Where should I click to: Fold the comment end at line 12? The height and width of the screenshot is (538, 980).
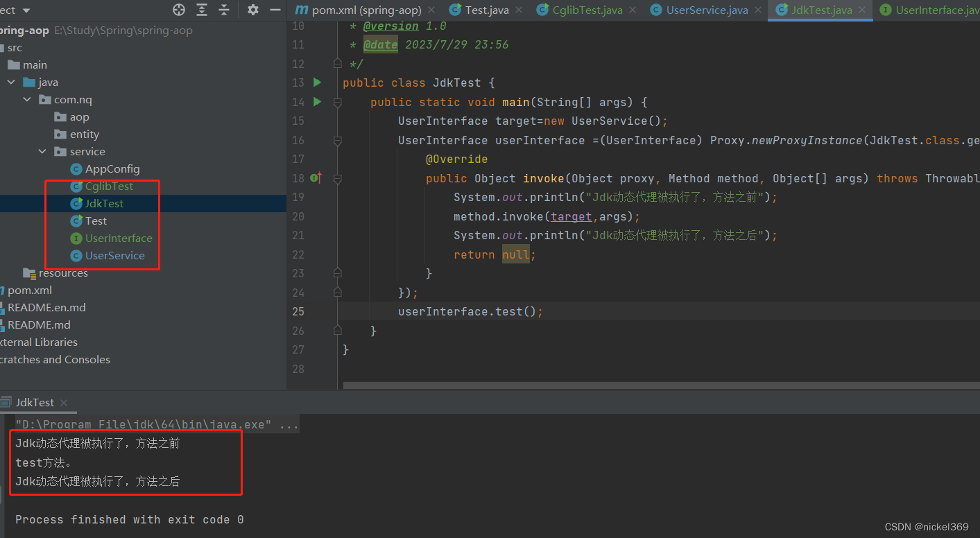click(337, 64)
